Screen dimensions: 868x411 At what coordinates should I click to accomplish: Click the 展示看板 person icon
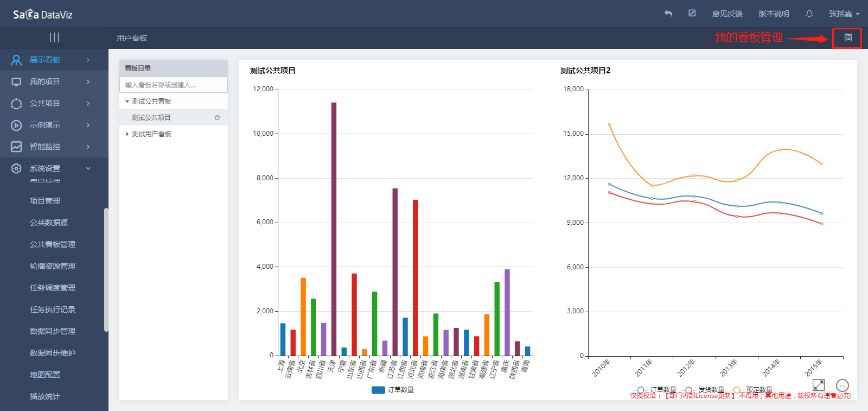pos(16,60)
